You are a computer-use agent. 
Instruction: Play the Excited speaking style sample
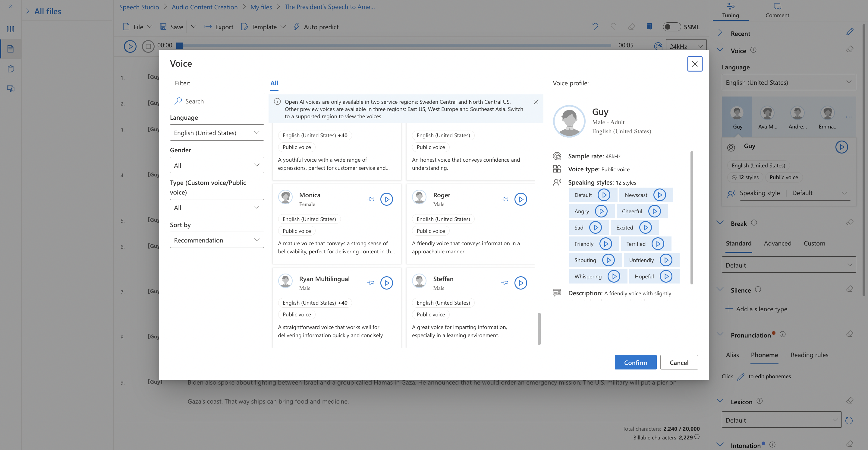(645, 227)
